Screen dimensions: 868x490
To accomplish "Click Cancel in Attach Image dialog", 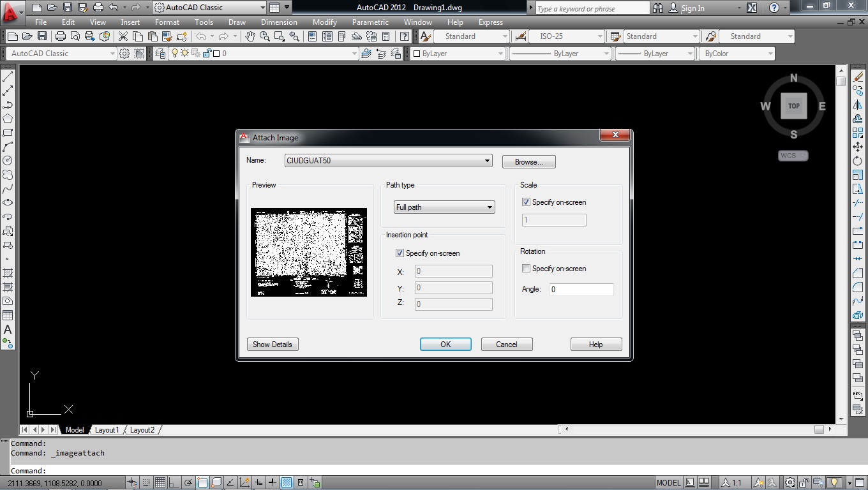I will 507,345.
